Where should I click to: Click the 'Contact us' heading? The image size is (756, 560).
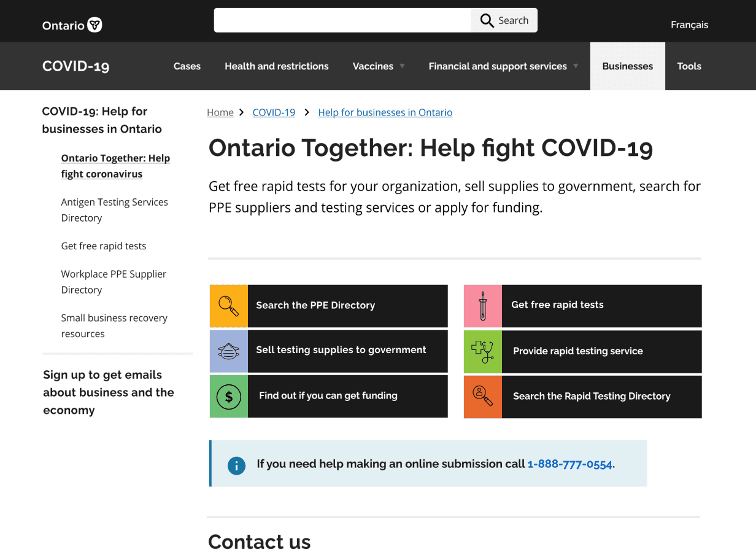click(260, 542)
